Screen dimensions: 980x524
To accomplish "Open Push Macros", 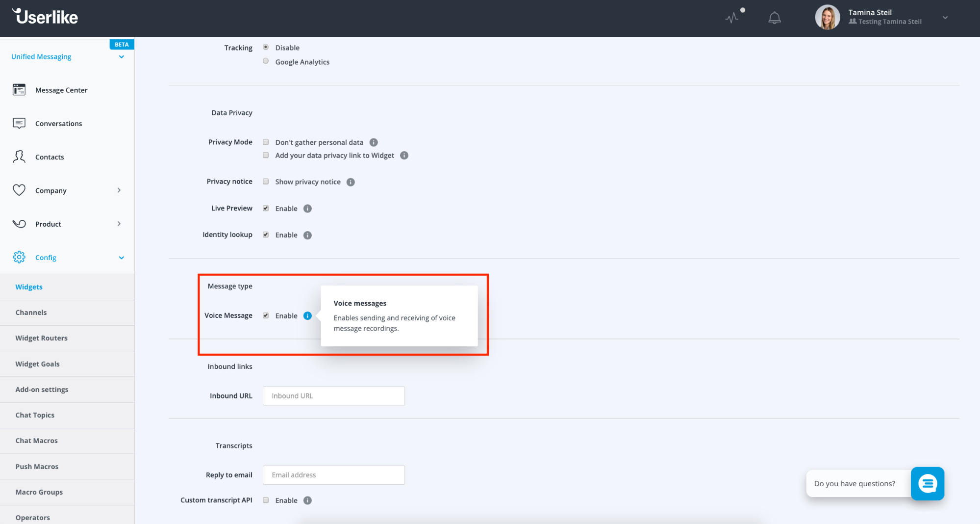I will 67,467.
